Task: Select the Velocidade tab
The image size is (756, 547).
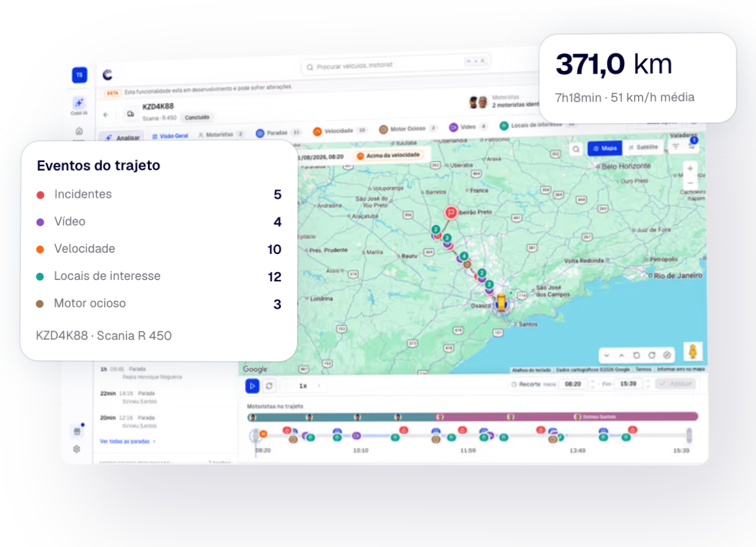Action: tap(340, 131)
